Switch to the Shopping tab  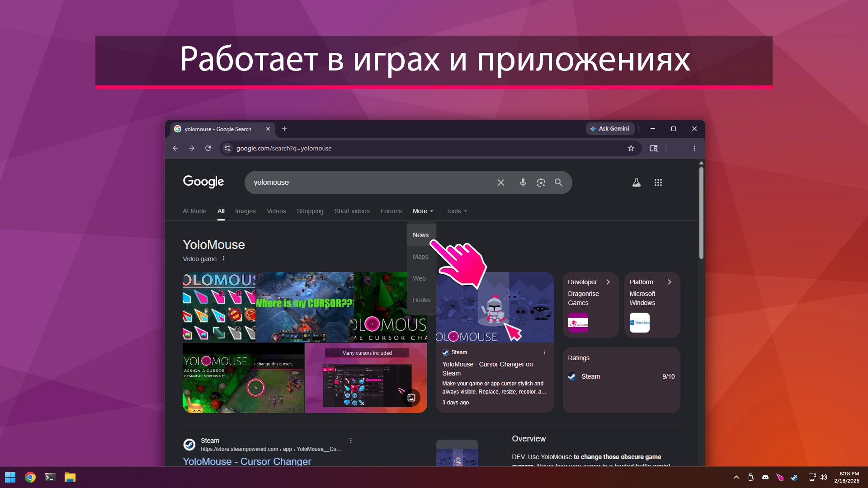point(310,211)
